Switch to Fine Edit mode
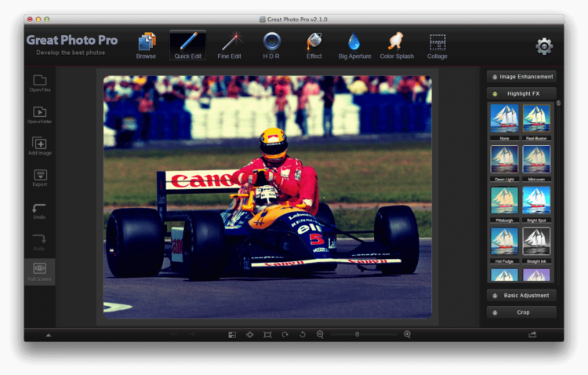 [x=229, y=46]
